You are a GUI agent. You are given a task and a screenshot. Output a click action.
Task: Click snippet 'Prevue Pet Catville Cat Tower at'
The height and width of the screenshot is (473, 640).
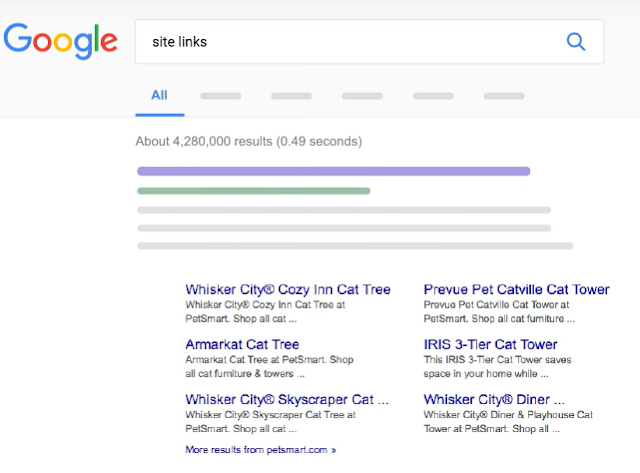click(496, 305)
